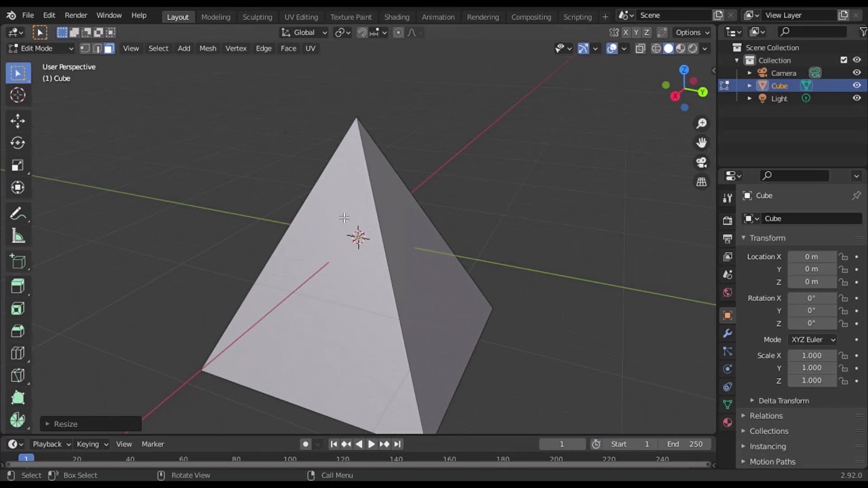The width and height of the screenshot is (868, 488).
Task: Toggle Location X lock
Action: click(844, 257)
